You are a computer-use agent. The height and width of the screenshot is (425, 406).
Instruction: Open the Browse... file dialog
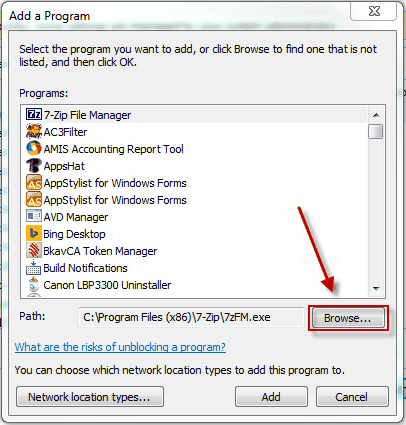click(348, 318)
